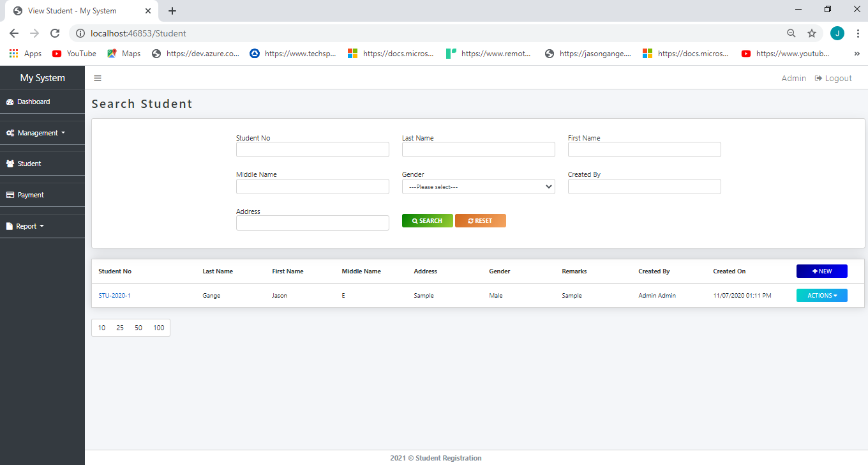Set page size to 10
The height and width of the screenshot is (465, 868).
(x=101, y=328)
